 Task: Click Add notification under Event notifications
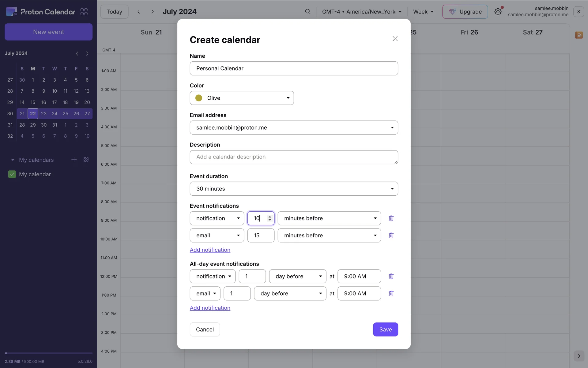tap(210, 250)
